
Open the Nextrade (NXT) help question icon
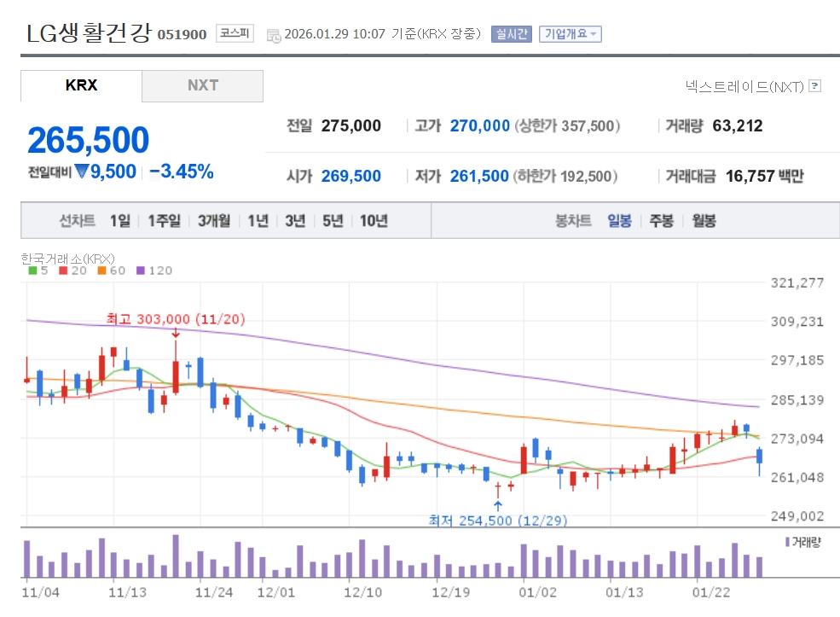click(x=814, y=86)
